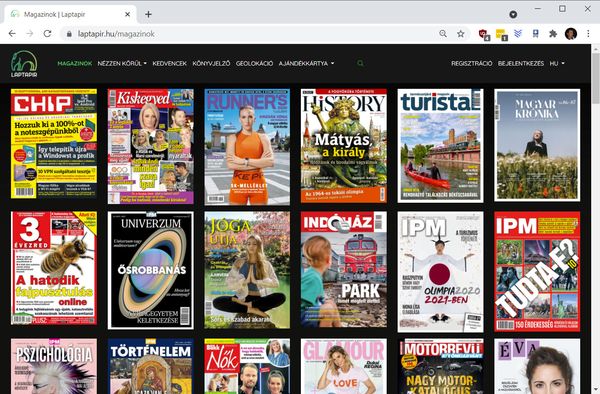
Task: Open the Indóház magazine cover
Action: tap(344, 269)
